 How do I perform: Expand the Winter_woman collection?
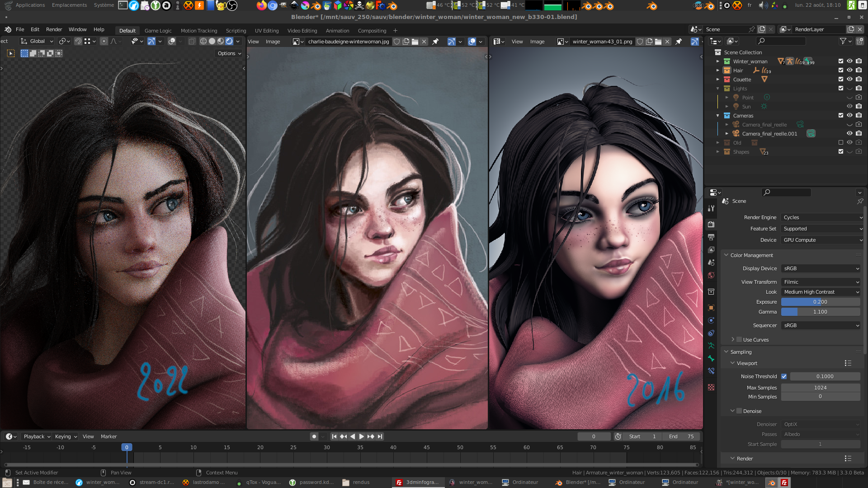[717, 61]
